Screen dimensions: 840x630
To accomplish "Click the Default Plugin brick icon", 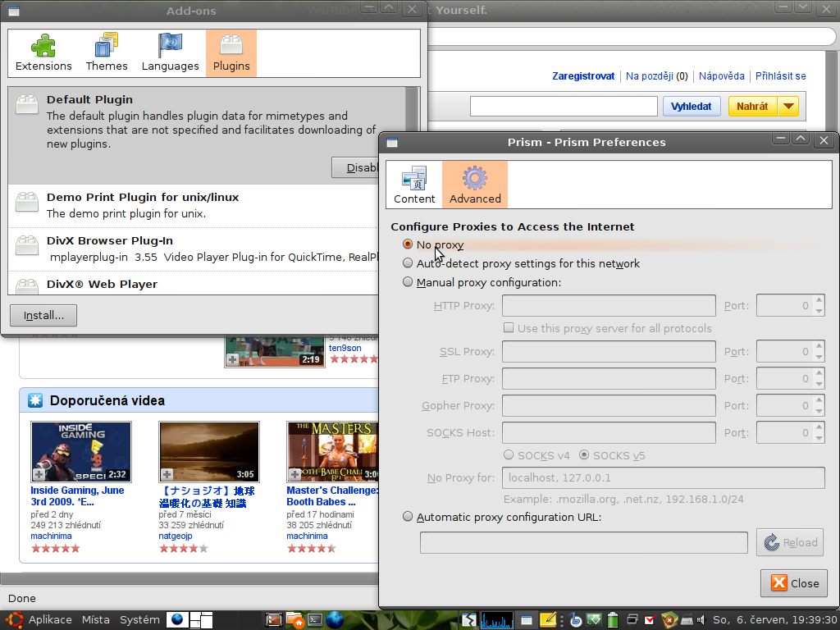I will (27, 104).
